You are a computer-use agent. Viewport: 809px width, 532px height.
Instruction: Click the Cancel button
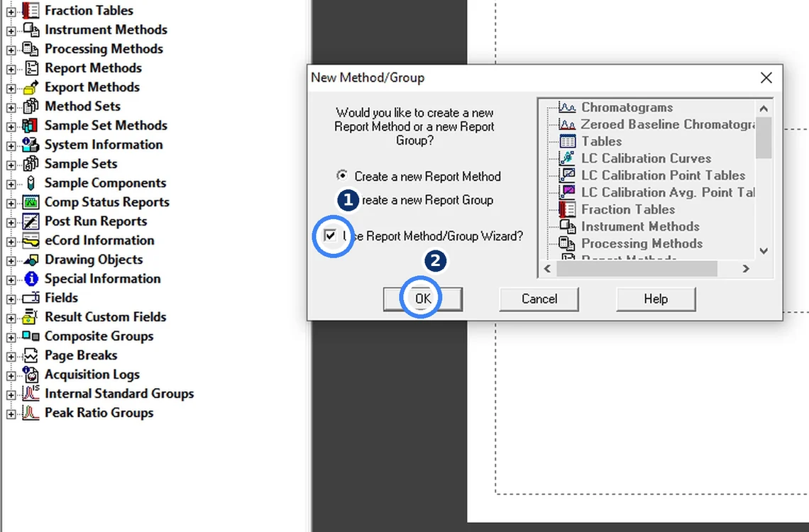[539, 299]
